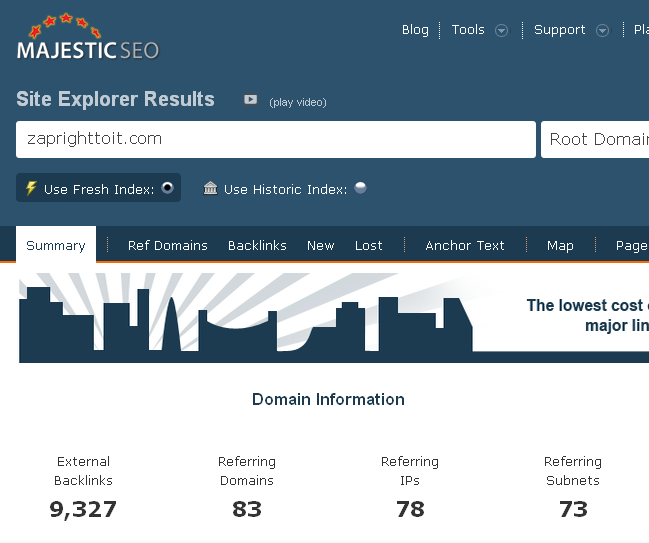The width and height of the screenshot is (649, 543).
Task: Click the play video link
Action: [298, 102]
